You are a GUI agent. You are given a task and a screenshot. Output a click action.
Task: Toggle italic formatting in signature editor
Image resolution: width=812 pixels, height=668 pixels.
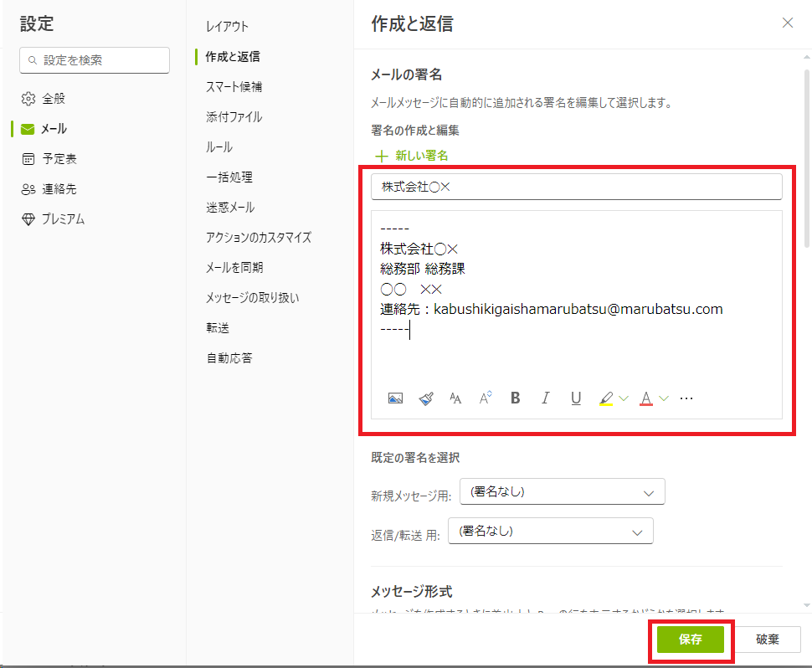(546, 398)
